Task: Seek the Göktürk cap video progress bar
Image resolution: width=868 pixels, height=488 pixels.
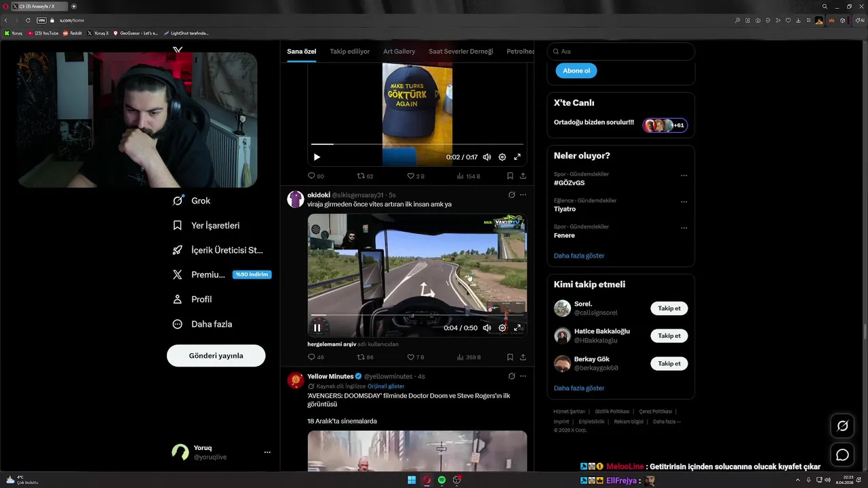Action: [417, 144]
